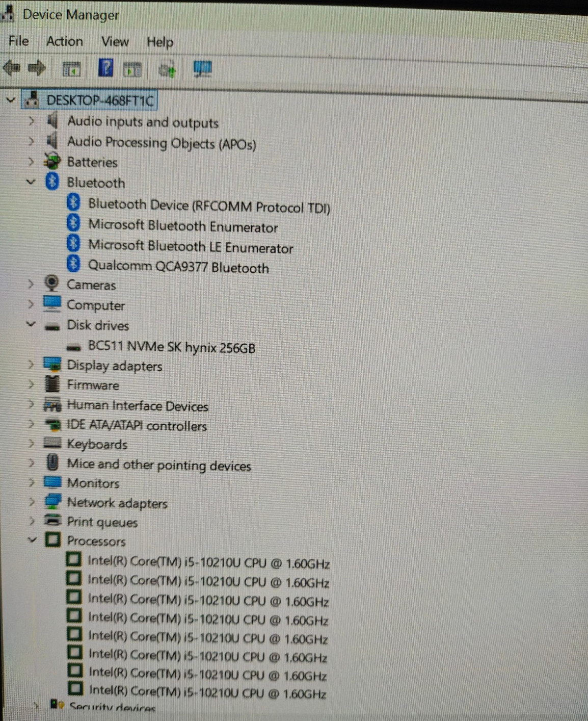
Task: Select Bluetooth Device (RFCOMM Protocol TDI)
Action: (x=209, y=206)
